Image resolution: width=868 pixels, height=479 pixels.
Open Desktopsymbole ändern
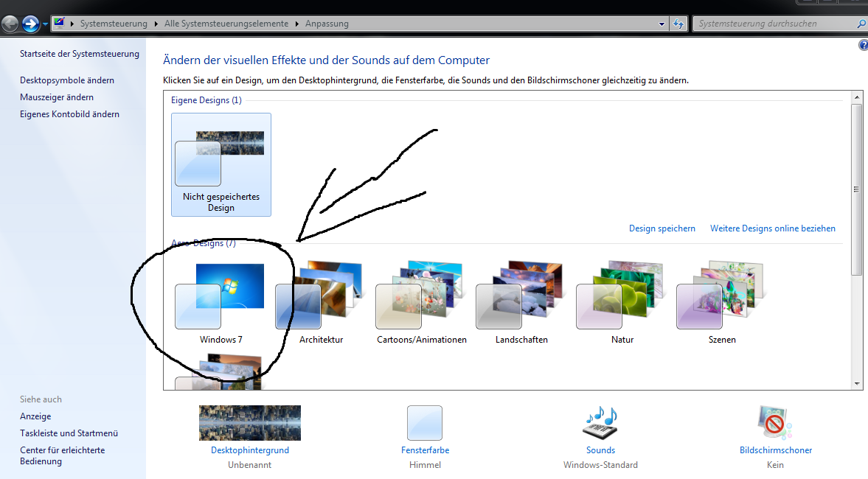click(x=67, y=80)
